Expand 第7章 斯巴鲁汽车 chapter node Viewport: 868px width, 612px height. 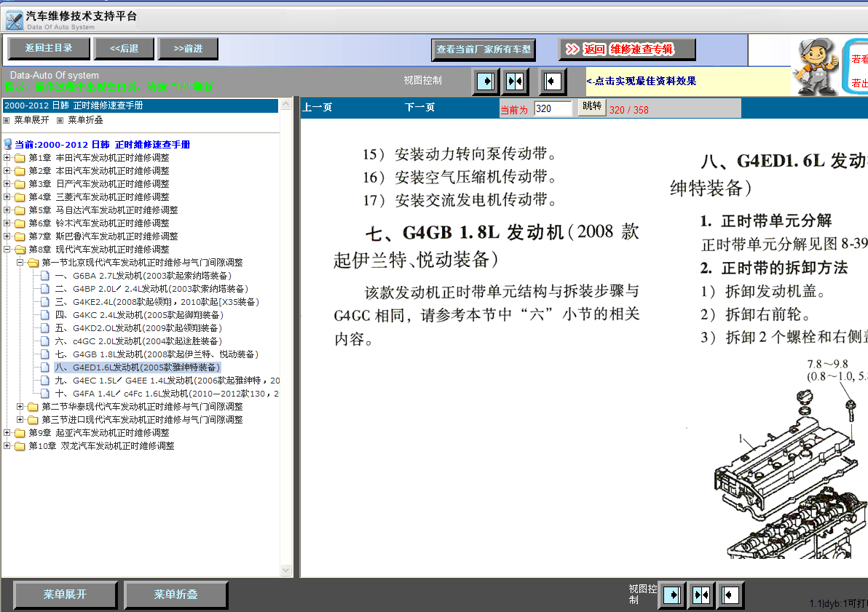(x=7, y=237)
